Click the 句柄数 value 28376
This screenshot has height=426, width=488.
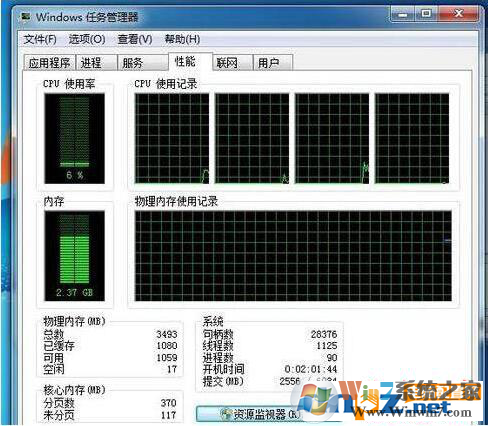pos(324,334)
